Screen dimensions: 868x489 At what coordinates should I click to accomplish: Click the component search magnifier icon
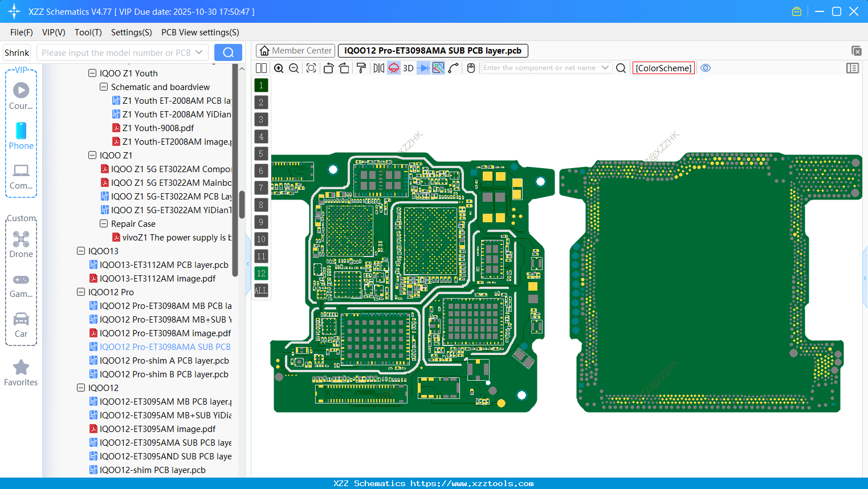[621, 68]
